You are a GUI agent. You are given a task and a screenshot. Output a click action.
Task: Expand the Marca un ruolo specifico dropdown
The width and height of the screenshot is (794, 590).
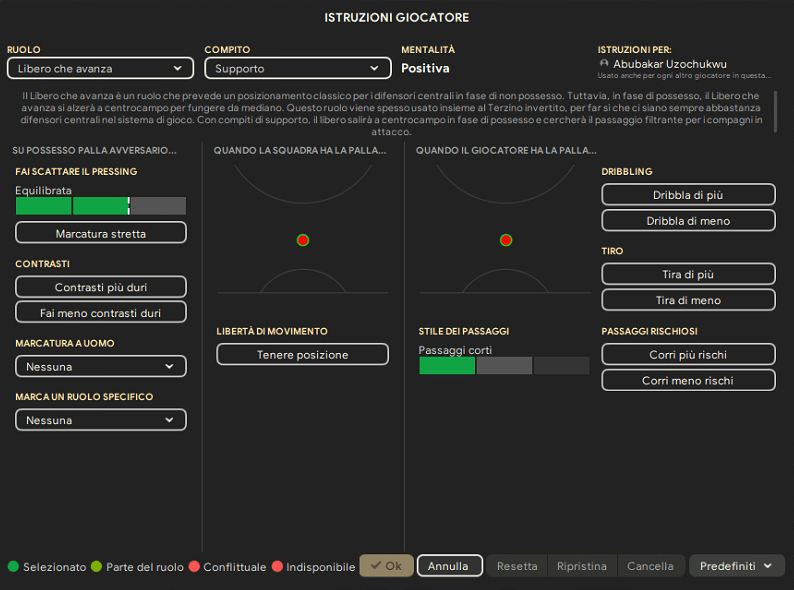tap(101, 421)
